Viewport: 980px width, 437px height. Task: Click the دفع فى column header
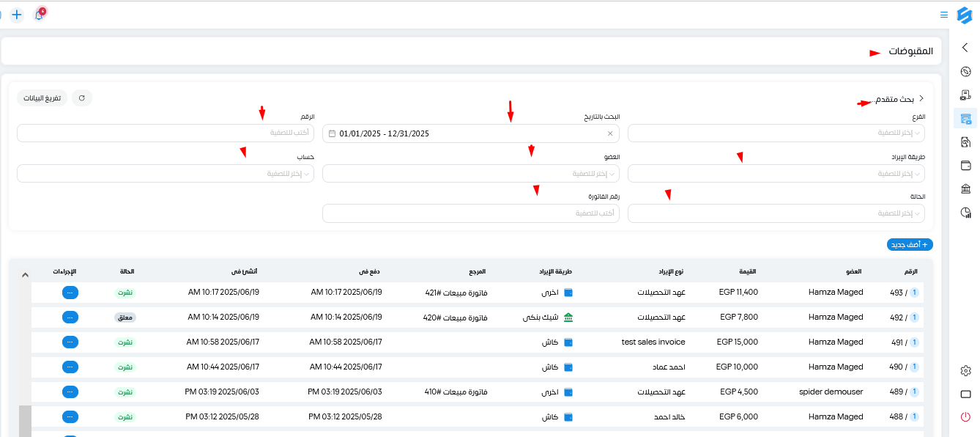click(x=368, y=272)
